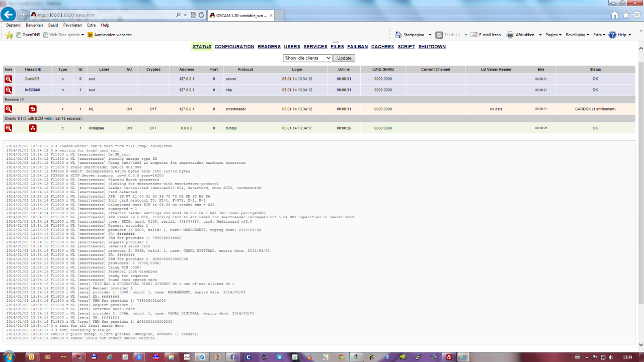Switch to the OSCAM 1.20-unstable_svn tab
The image size is (644, 362).
click(x=237, y=15)
